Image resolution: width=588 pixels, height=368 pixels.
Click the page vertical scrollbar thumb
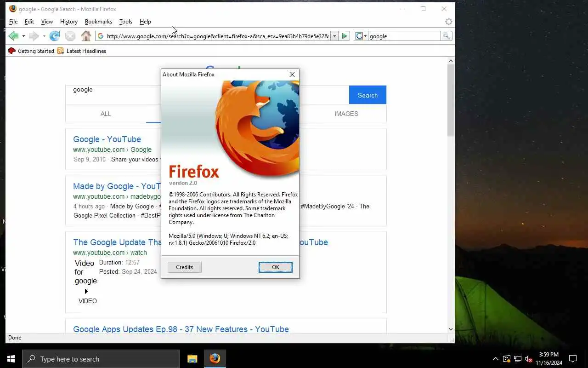tap(451, 100)
